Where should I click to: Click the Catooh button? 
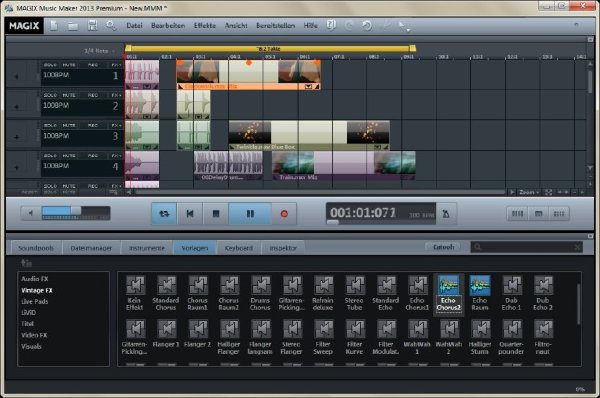pos(443,247)
